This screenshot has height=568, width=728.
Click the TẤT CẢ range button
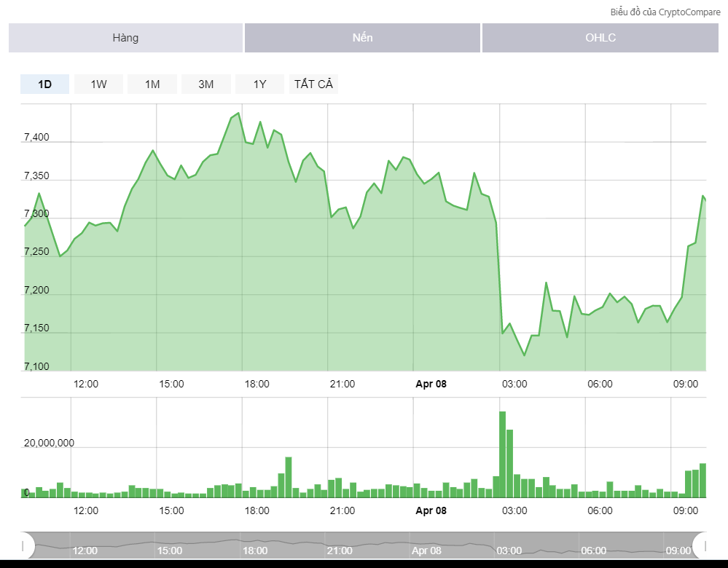tap(313, 84)
